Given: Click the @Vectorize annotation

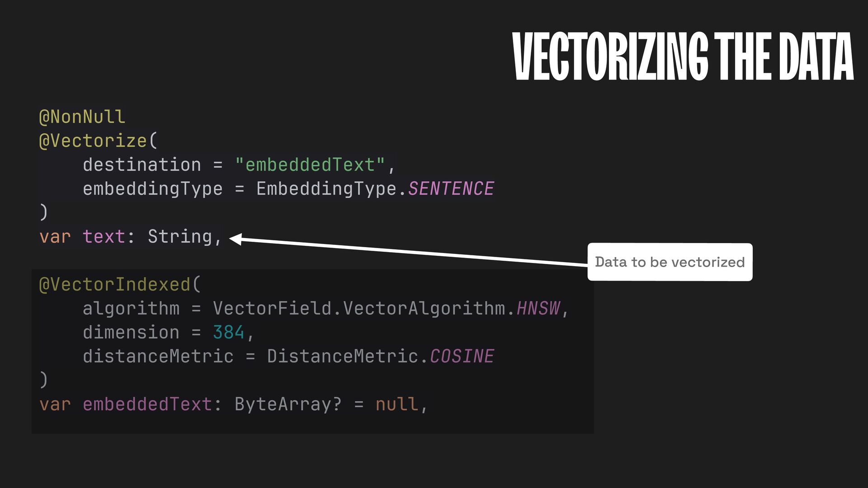Looking at the screenshot, I should (x=93, y=141).
